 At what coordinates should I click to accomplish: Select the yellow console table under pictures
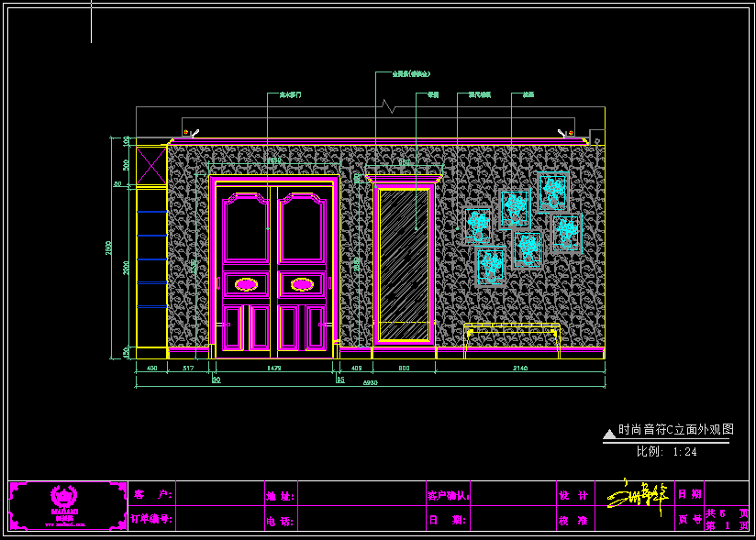click(512, 340)
